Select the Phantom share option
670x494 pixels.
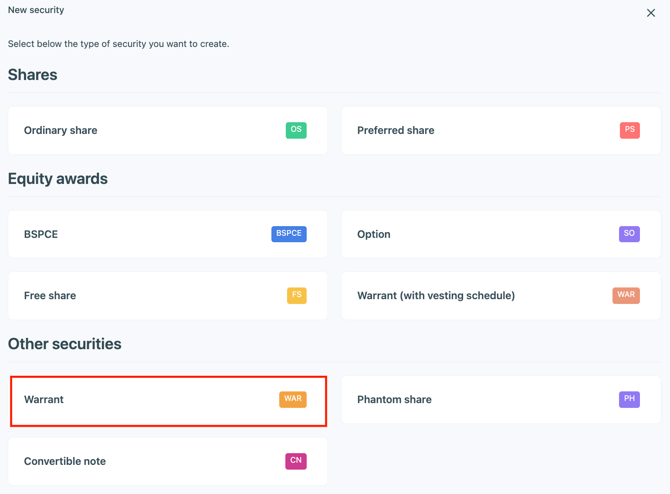pyautogui.click(x=394, y=400)
